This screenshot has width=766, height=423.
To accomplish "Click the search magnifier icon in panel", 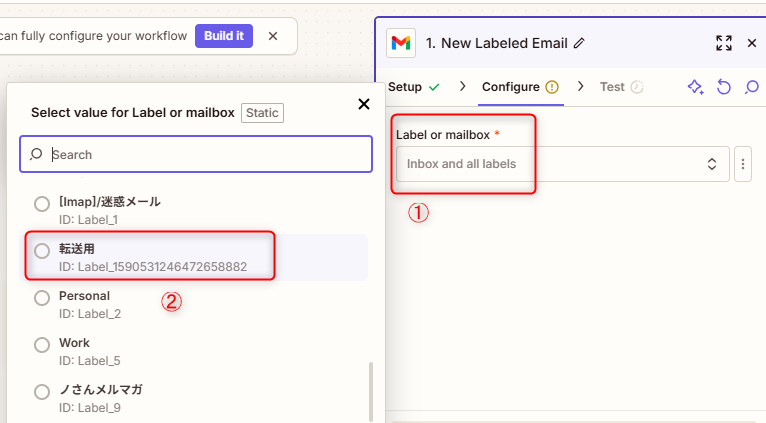I will point(751,87).
